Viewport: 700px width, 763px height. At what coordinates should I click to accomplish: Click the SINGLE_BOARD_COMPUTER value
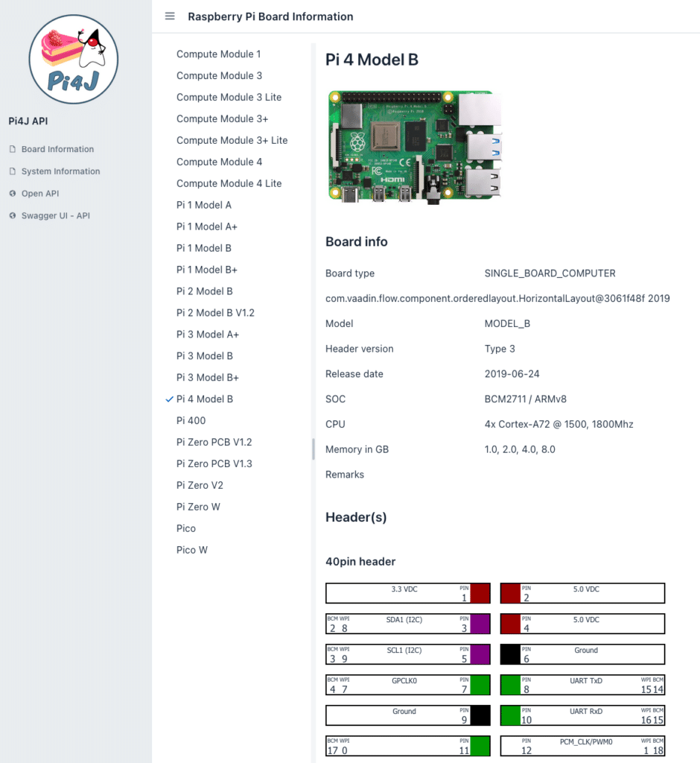click(x=550, y=273)
